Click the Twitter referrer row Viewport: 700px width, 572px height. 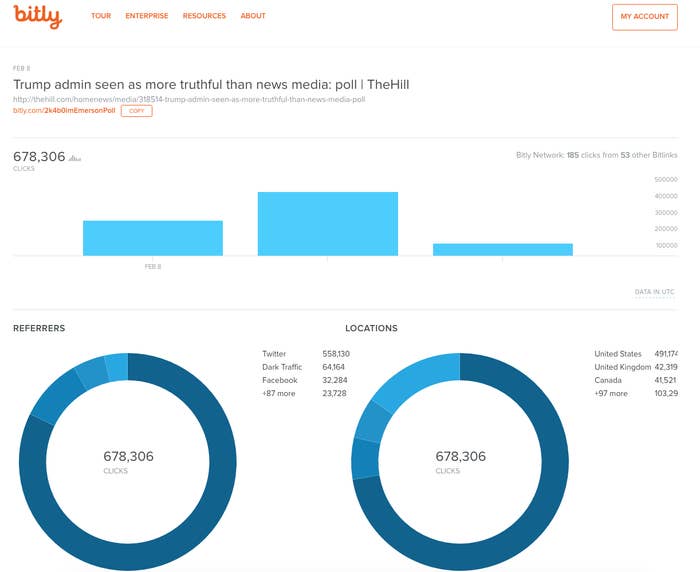click(306, 354)
